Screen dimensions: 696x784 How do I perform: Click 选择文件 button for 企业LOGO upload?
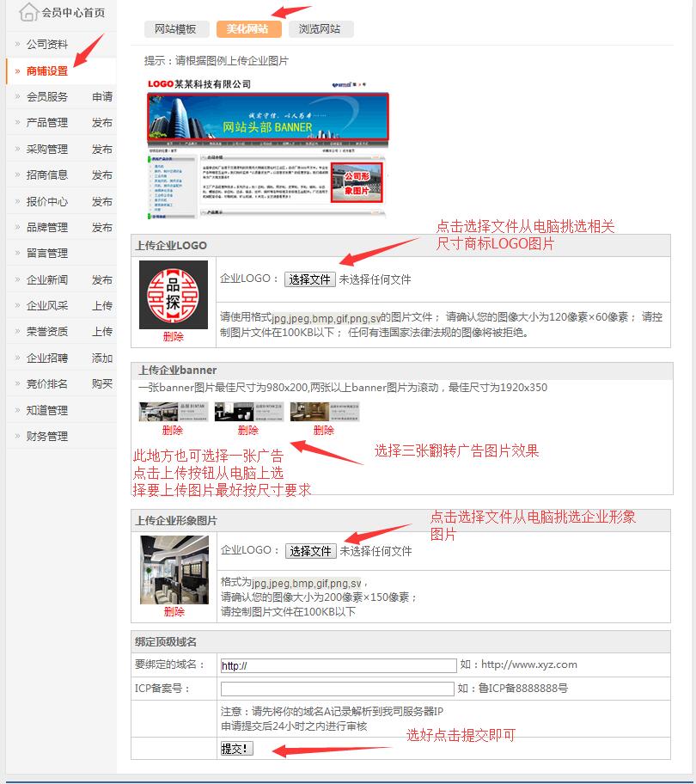point(309,279)
